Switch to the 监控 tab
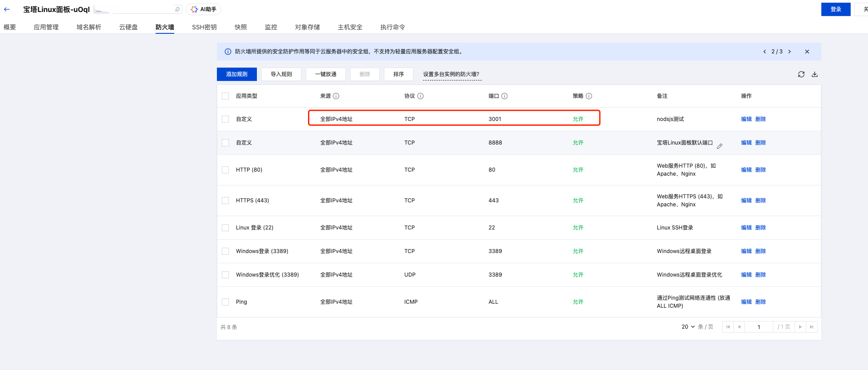The image size is (868, 370). pyautogui.click(x=271, y=27)
